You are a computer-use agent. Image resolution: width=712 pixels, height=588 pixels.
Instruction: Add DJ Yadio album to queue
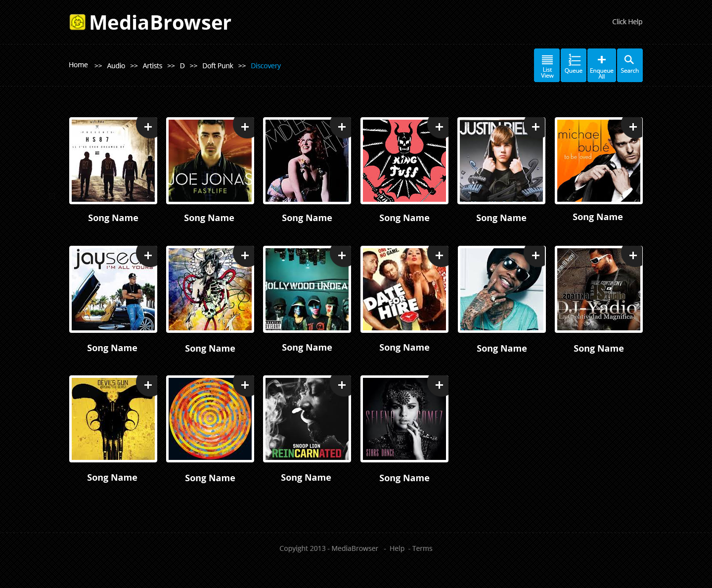633,256
